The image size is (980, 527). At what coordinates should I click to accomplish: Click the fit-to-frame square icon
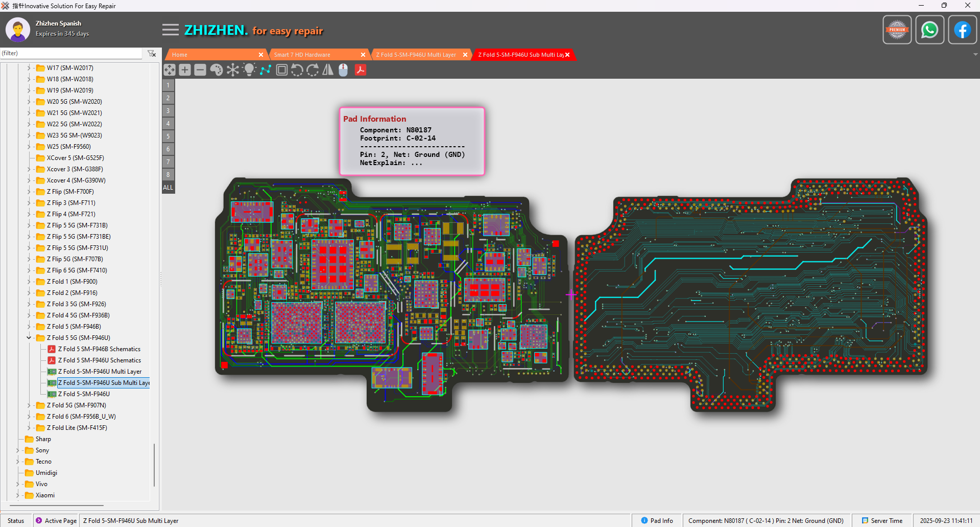click(281, 70)
